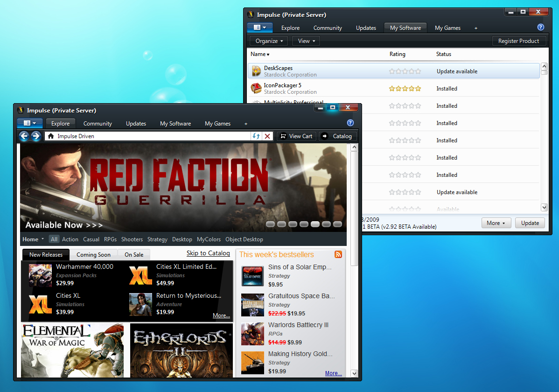Click the Register Product button
This screenshot has width=559, height=392.
(518, 41)
